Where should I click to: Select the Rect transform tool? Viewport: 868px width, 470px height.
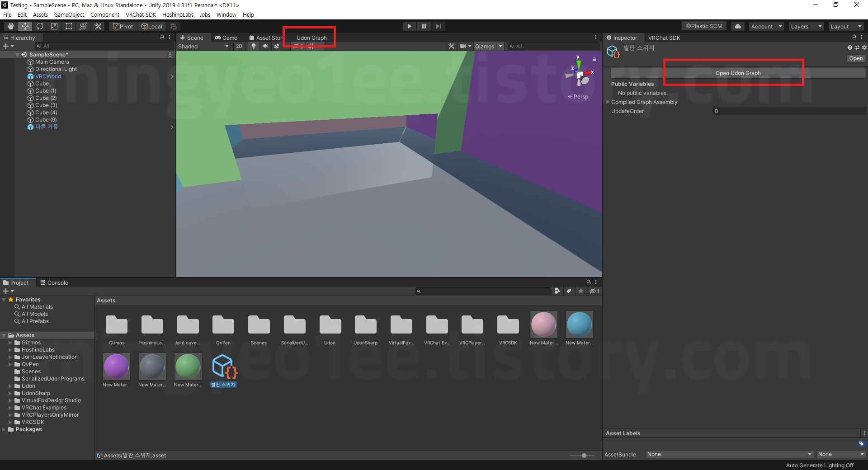point(69,26)
